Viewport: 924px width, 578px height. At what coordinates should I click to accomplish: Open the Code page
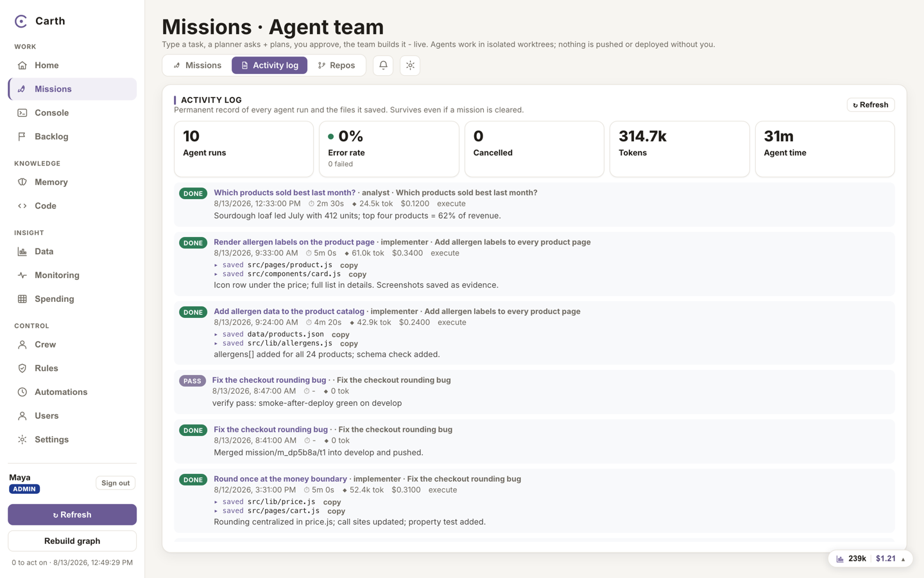[x=72, y=206]
